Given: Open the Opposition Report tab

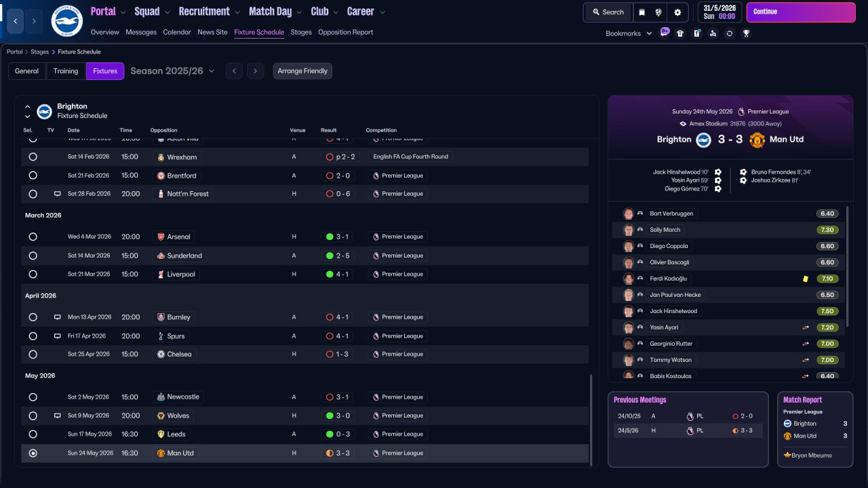Looking at the screenshot, I should (345, 32).
